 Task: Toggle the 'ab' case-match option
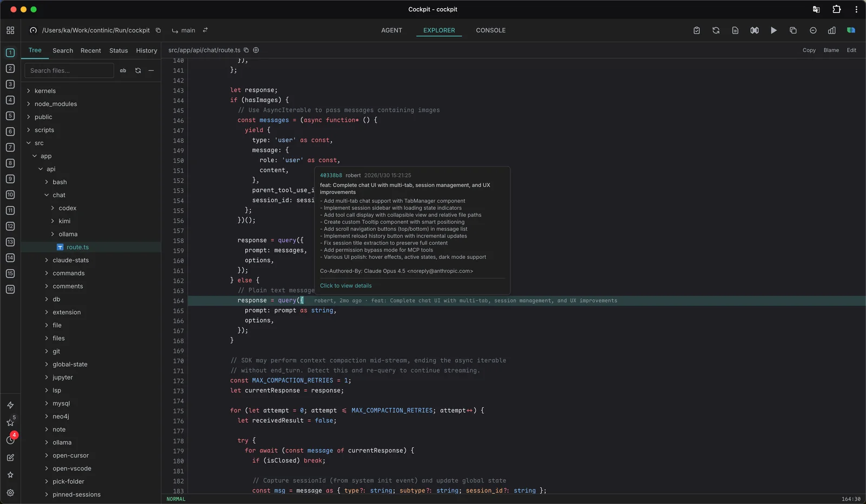click(x=123, y=70)
